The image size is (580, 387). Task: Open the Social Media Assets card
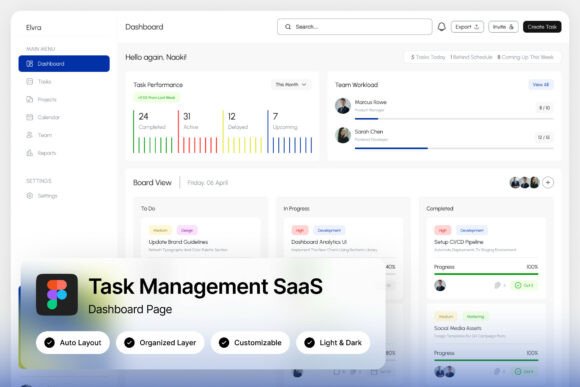486,344
